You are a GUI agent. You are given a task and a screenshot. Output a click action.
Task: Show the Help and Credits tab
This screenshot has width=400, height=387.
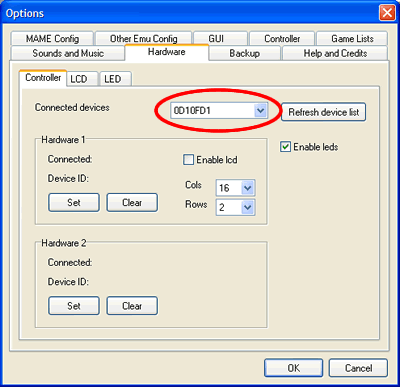pyautogui.click(x=335, y=53)
